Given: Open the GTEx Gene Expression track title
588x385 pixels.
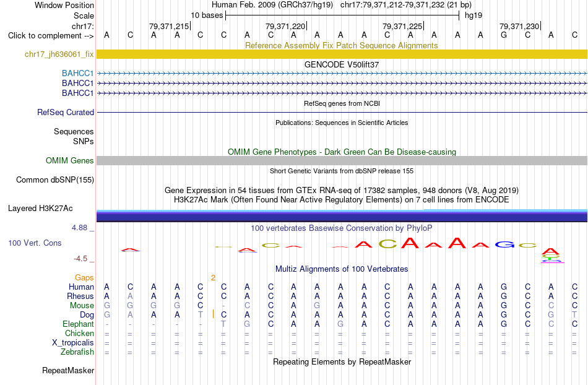Looking at the screenshot, I should pos(341,191).
